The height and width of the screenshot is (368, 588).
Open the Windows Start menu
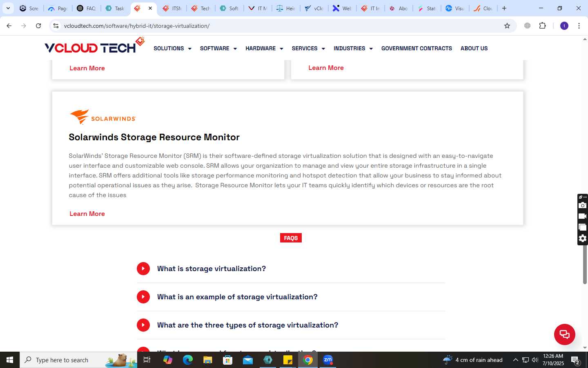point(10,360)
